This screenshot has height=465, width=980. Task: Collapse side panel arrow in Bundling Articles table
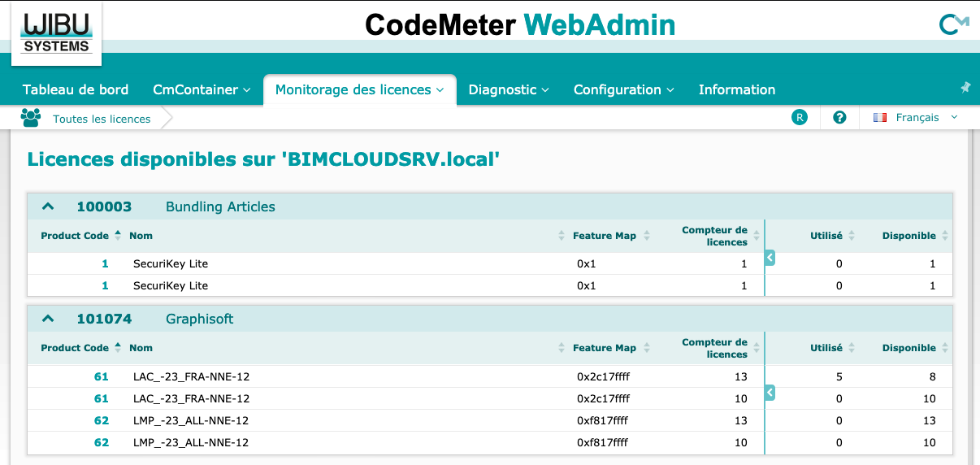pyautogui.click(x=770, y=258)
